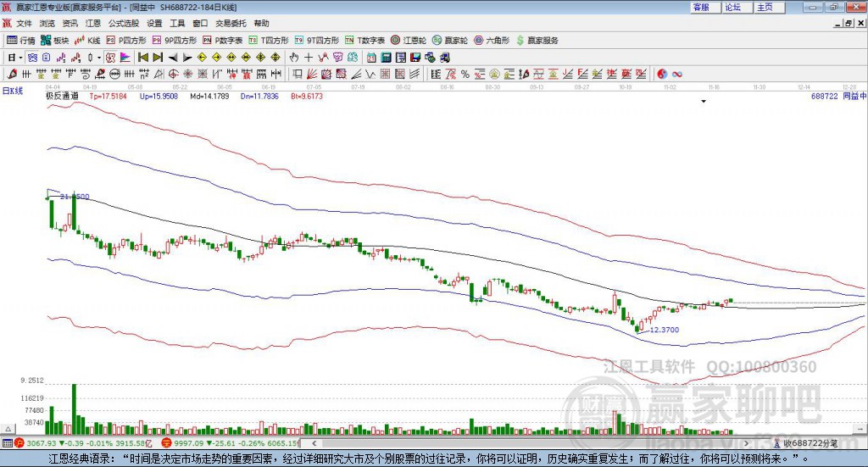Step chart left with black left arrow
The image size is (868, 467).
[x=173, y=58]
